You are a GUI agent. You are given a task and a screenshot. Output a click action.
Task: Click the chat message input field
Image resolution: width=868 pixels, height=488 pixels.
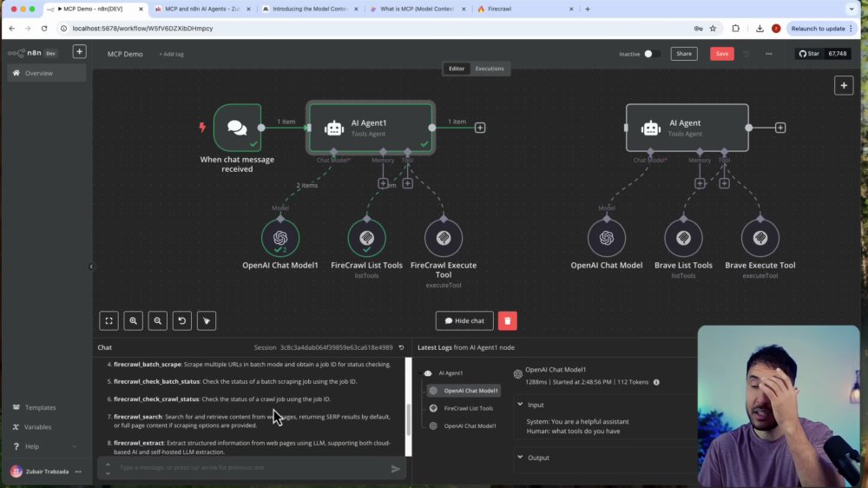pos(252,468)
